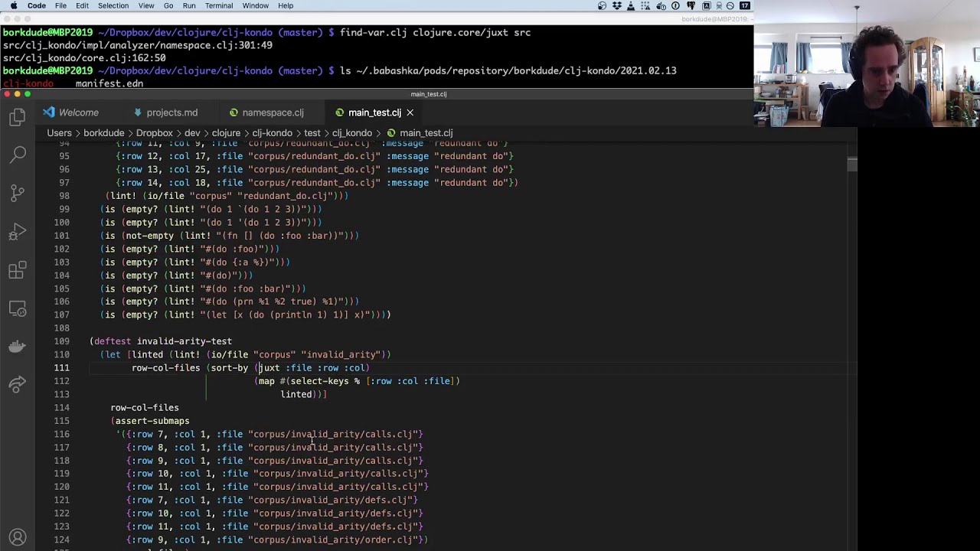Viewport: 980px width, 551px height.
Task: Click line number 124 in the gutter
Action: click(x=61, y=540)
